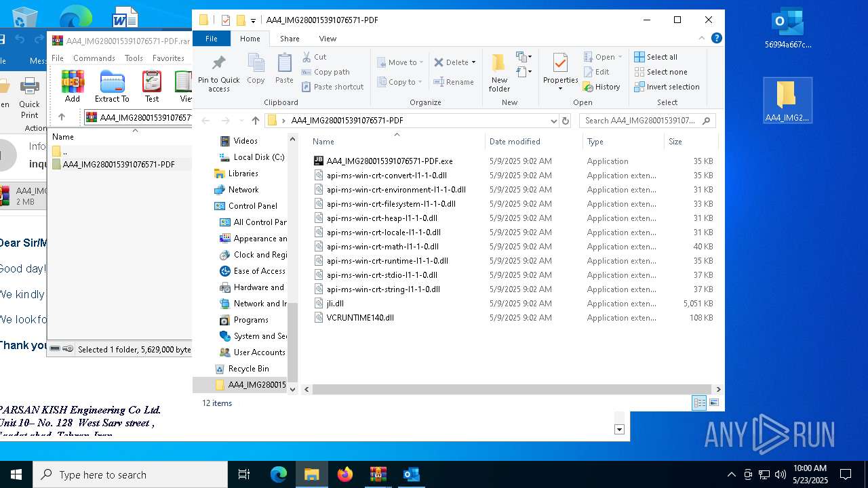Refresh the current folder view
Image resolution: width=868 pixels, height=488 pixels.
[x=566, y=121]
